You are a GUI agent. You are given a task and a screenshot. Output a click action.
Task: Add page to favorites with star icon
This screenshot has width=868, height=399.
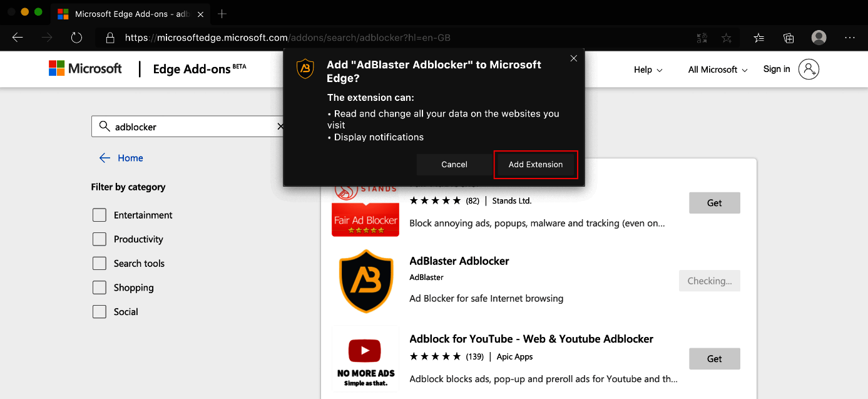pos(727,38)
